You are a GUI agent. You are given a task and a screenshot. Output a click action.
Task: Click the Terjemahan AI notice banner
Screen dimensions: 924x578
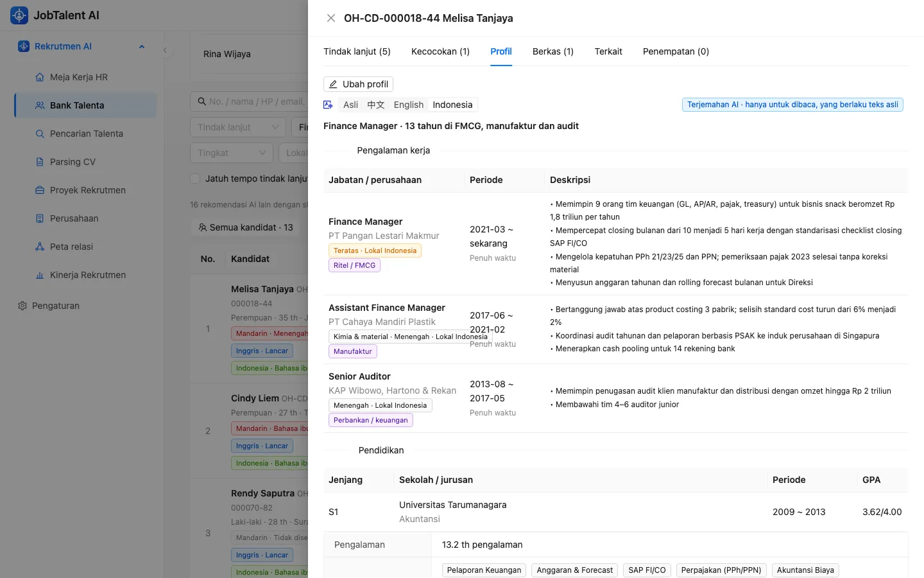pyautogui.click(x=792, y=105)
